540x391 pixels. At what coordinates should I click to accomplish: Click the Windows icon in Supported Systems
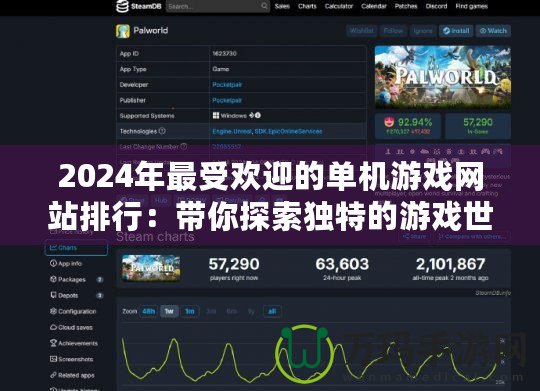(216, 115)
